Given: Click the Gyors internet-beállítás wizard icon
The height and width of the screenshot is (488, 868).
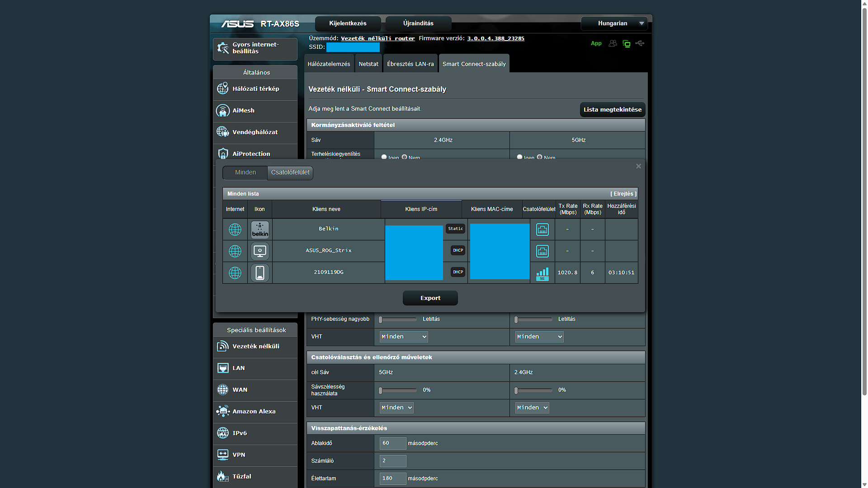Looking at the screenshot, I should [223, 48].
